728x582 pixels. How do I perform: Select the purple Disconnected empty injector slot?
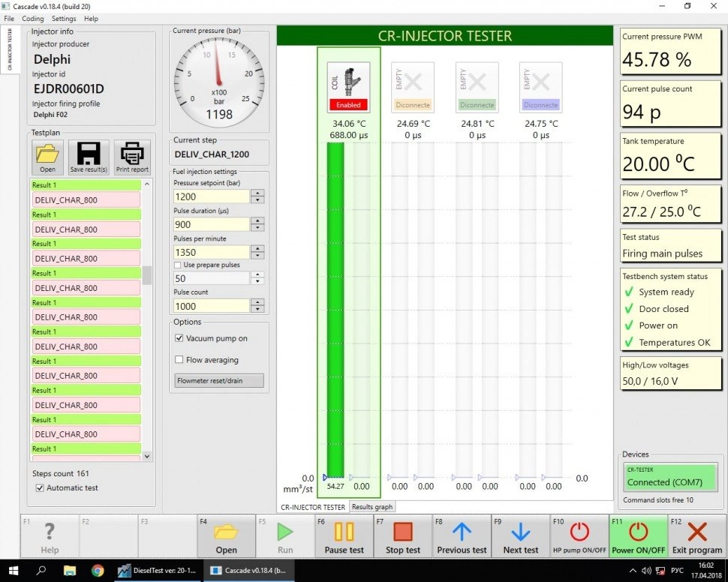541,87
